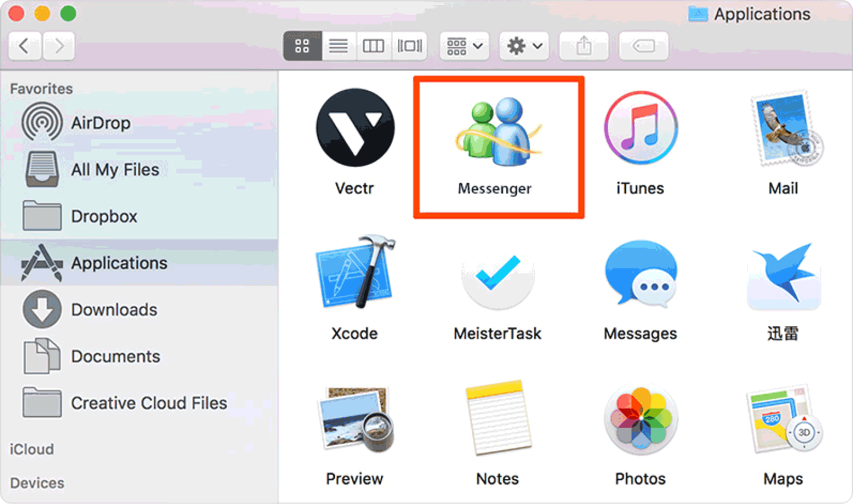Click the iTunes label text
This screenshot has width=853, height=504.
point(640,188)
